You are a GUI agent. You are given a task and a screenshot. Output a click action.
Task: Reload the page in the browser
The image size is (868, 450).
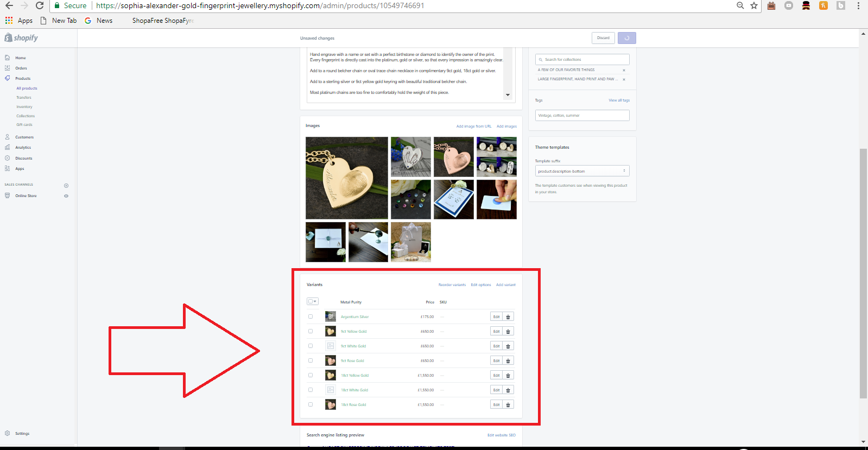click(40, 5)
